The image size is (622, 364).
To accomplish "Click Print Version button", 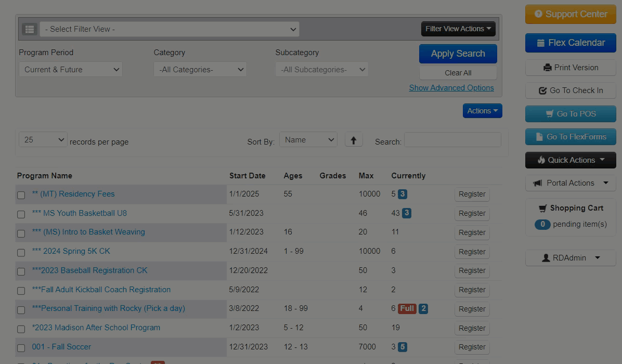I will click(x=571, y=68).
